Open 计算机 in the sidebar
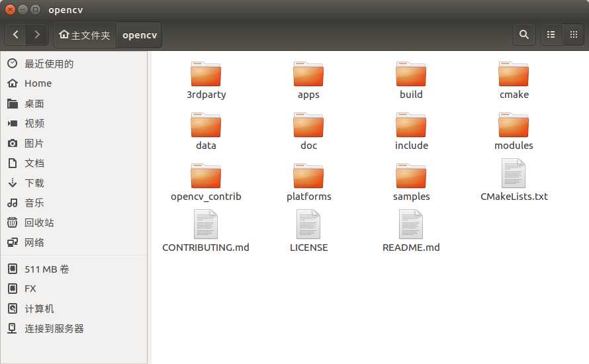589x364 pixels. [x=73, y=309]
